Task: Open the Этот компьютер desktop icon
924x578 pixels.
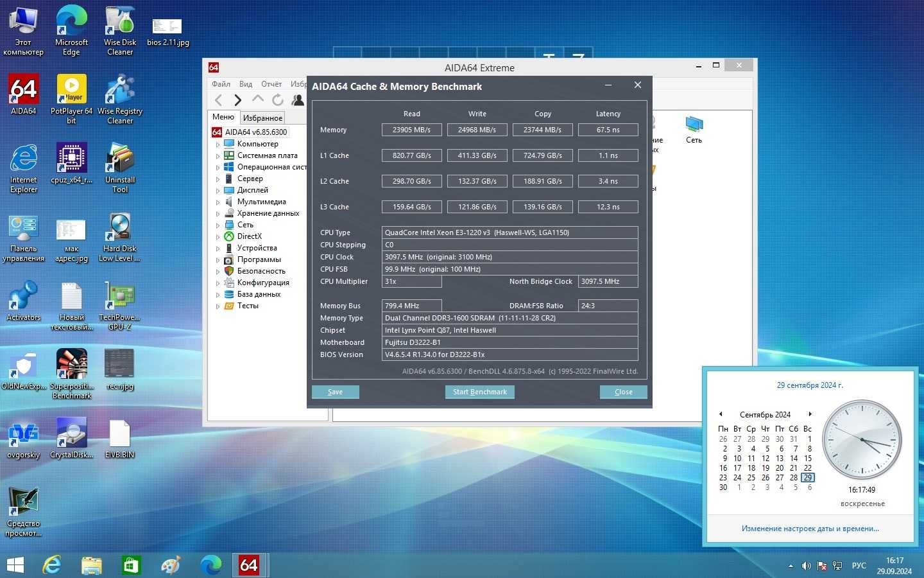Action: click(x=24, y=30)
